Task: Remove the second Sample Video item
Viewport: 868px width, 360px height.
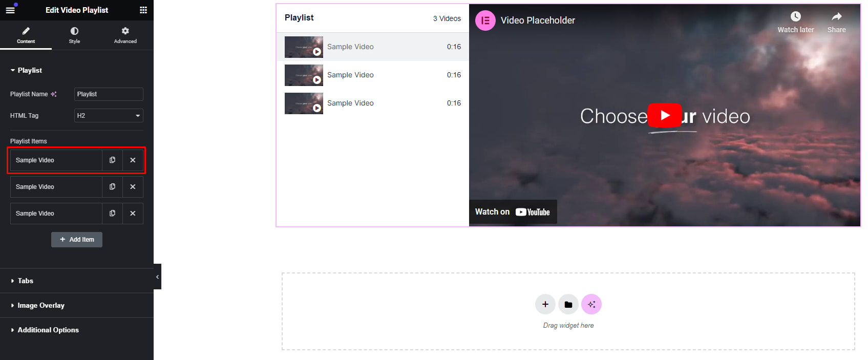Action: pos(133,187)
